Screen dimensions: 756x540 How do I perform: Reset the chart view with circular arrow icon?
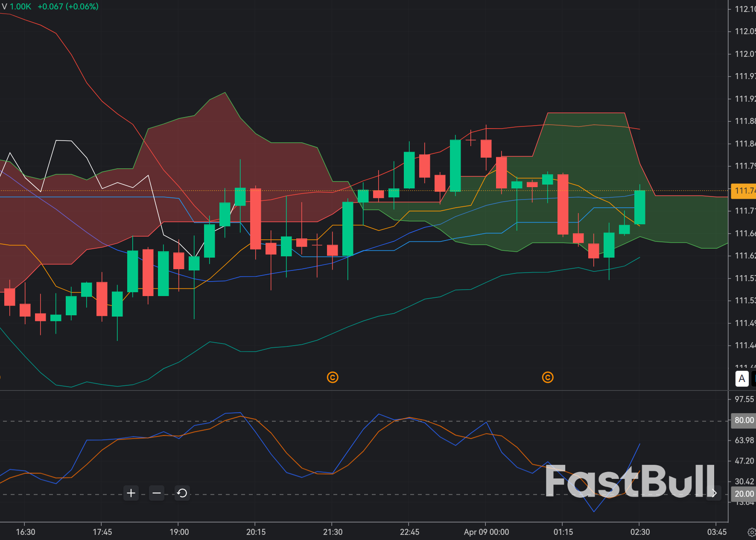pos(182,493)
